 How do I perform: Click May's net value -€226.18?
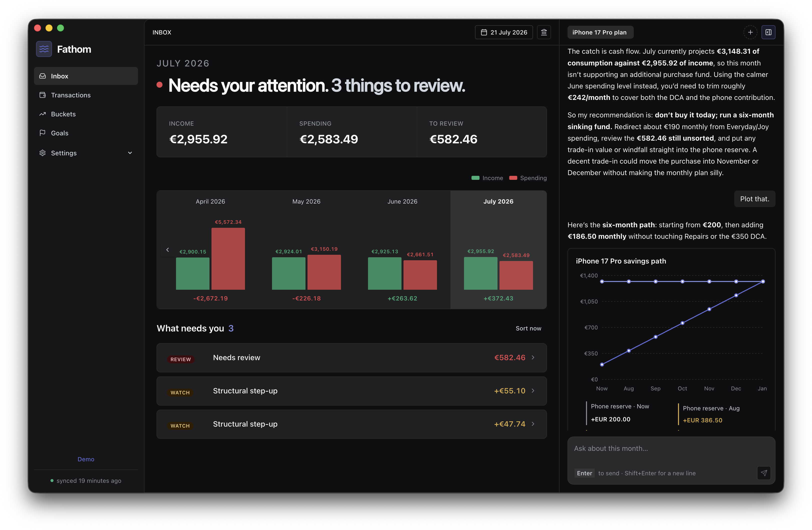tap(306, 298)
